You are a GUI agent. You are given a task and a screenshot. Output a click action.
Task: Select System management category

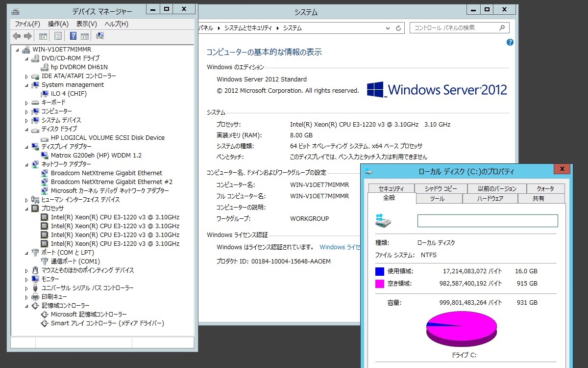[73, 85]
